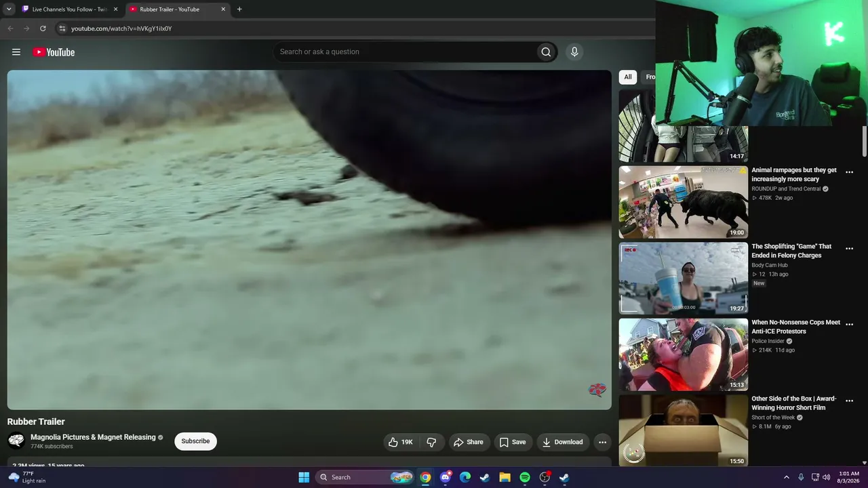
Task: Launch Microsoft Edge from the taskbar
Action: click(465, 477)
